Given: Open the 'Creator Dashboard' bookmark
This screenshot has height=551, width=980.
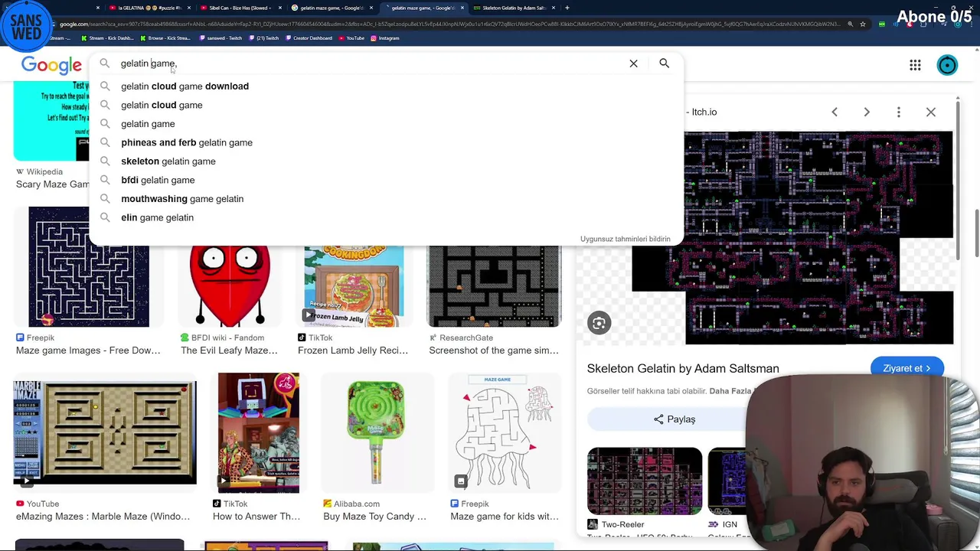Looking at the screenshot, I should click(x=309, y=37).
